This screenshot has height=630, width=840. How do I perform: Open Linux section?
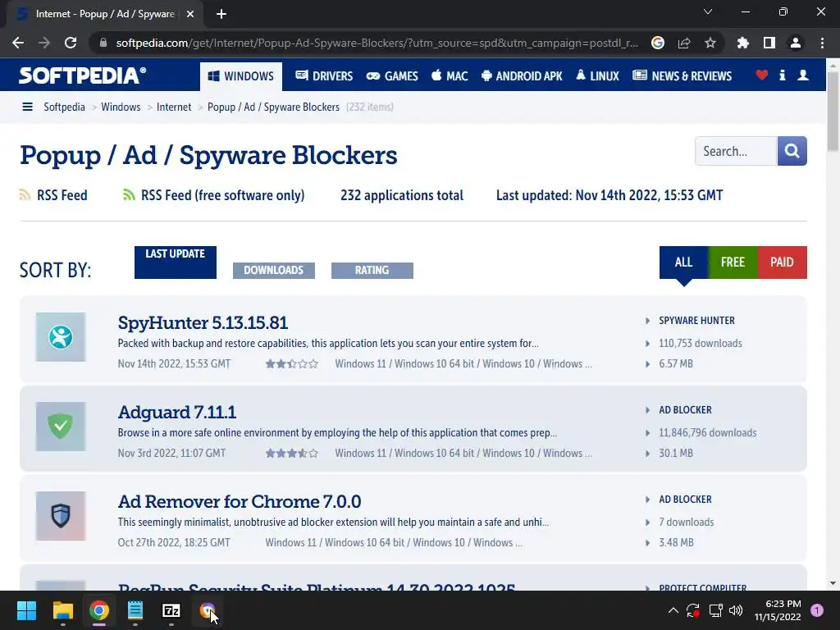[x=597, y=76]
